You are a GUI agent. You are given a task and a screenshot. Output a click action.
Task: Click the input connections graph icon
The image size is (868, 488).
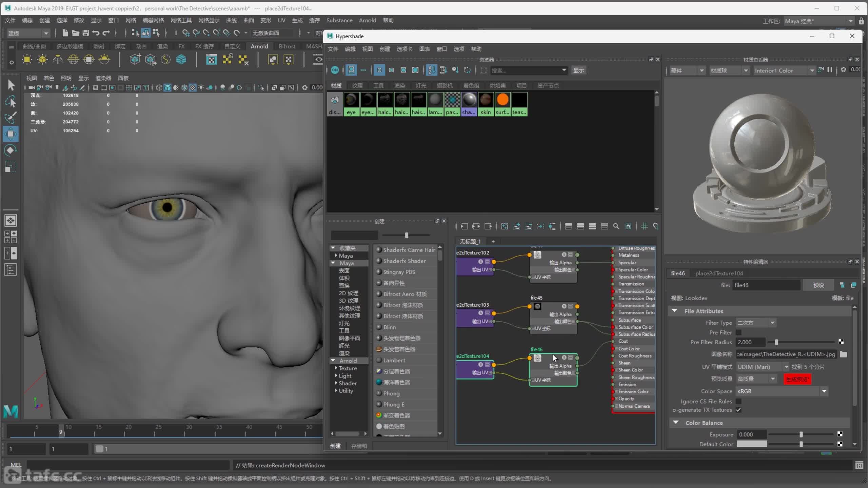pos(464,226)
